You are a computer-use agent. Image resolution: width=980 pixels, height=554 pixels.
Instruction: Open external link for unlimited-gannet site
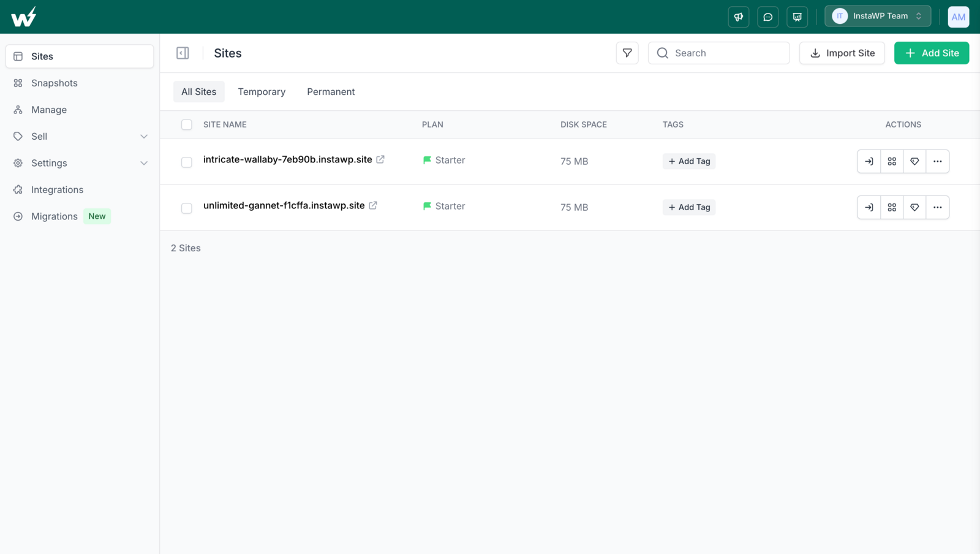373,205
